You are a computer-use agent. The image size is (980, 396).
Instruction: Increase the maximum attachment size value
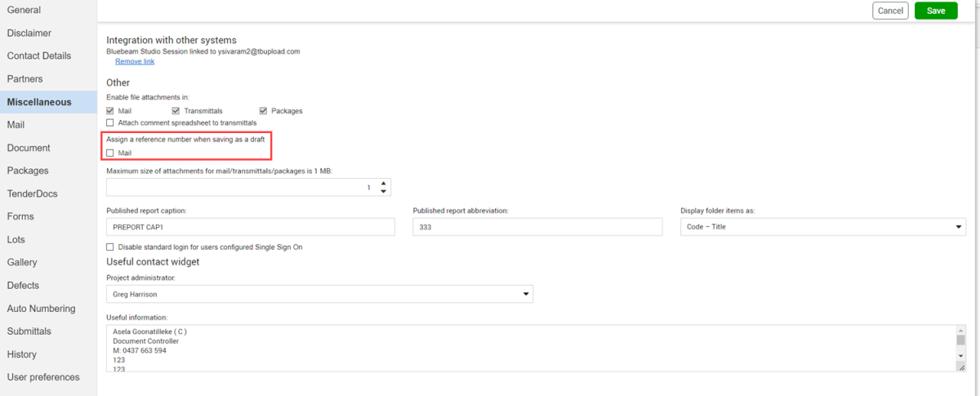point(383,183)
